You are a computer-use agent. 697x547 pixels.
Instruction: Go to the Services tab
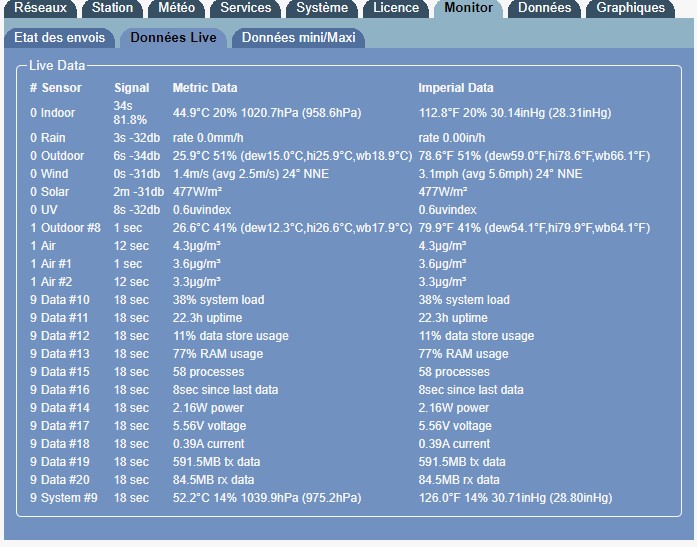[x=245, y=8]
